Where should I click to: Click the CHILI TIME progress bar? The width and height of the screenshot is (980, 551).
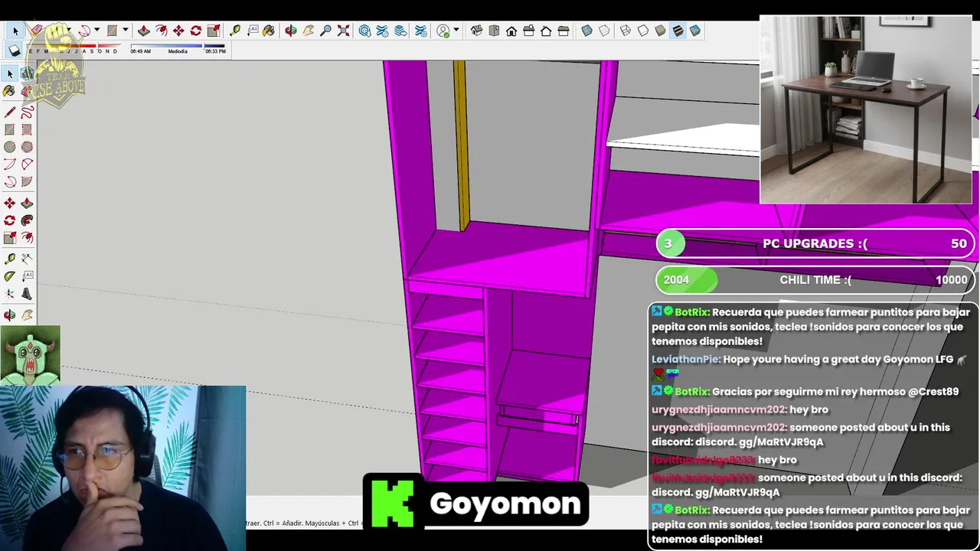815,279
